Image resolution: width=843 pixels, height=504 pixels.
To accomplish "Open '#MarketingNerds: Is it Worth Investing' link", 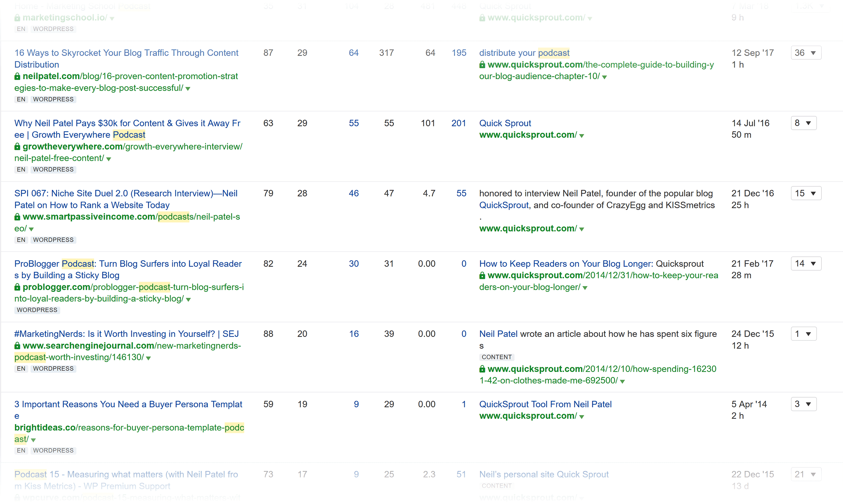I will point(126,334).
